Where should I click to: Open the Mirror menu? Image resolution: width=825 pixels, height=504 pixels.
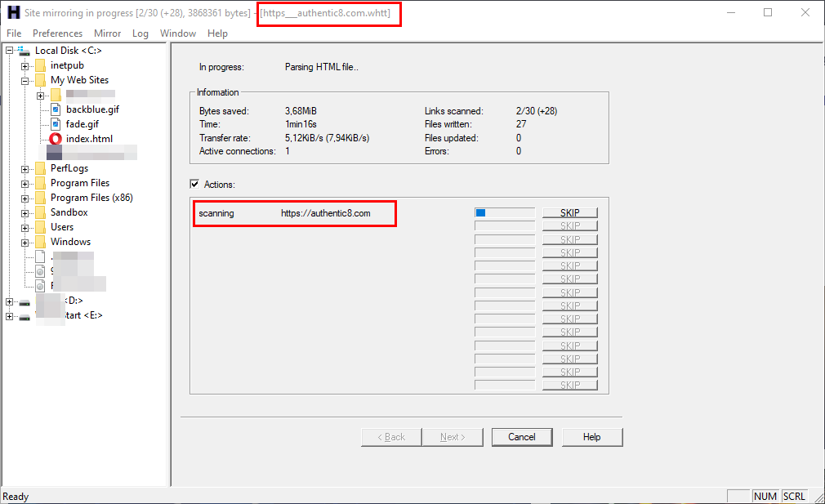(107, 33)
